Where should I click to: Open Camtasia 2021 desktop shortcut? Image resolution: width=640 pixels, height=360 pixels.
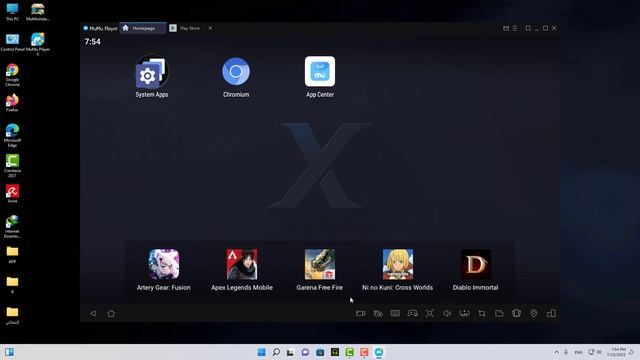coord(12,165)
